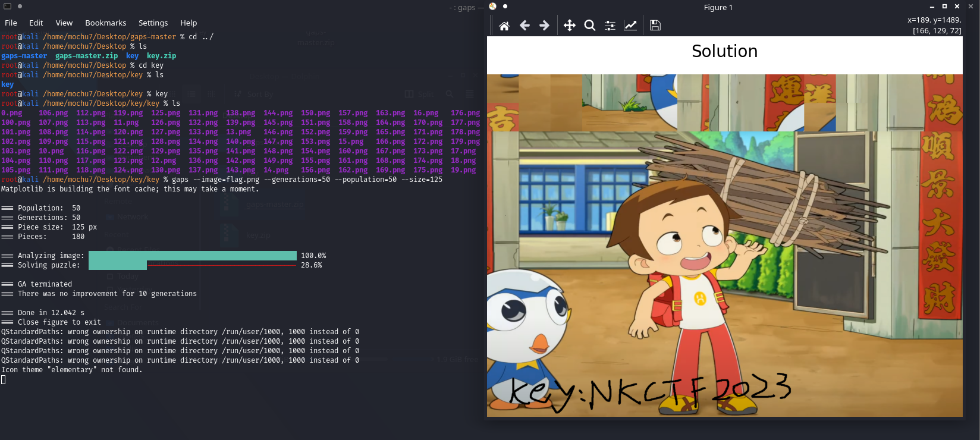Screen dimensions: 980x440
Task: Click the terminal cursor prompt
Action: (x=3, y=379)
